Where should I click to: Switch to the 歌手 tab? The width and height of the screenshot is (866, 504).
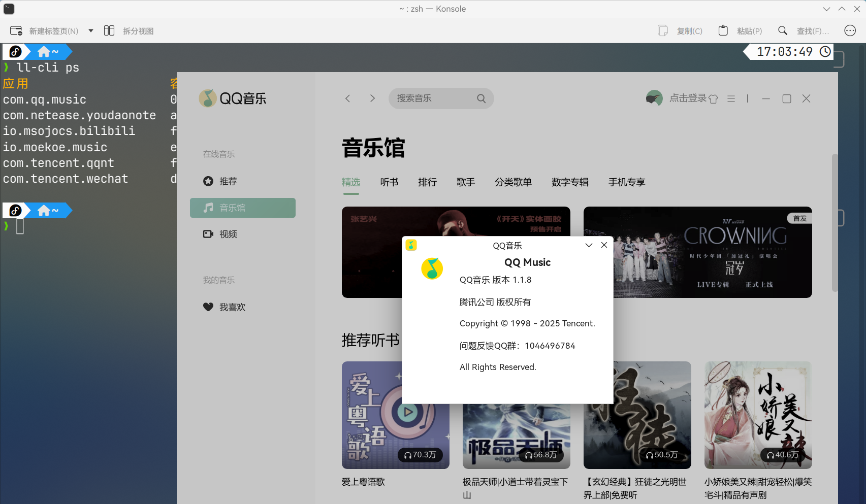coord(465,182)
